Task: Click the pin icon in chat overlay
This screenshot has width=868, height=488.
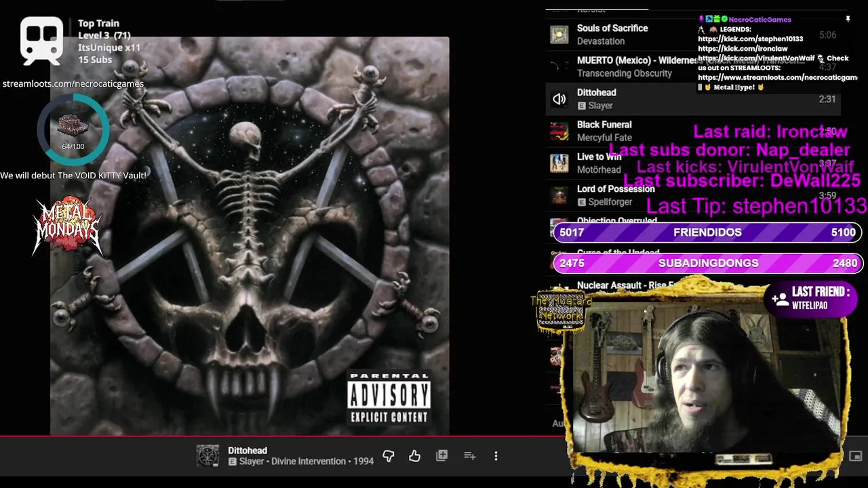Action: (x=848, y=20)
